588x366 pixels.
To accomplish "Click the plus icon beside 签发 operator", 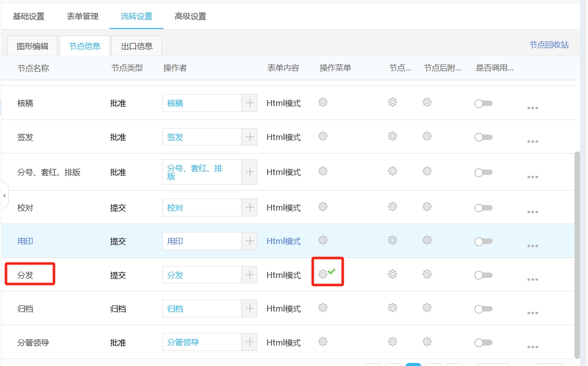I will [249, 137].
